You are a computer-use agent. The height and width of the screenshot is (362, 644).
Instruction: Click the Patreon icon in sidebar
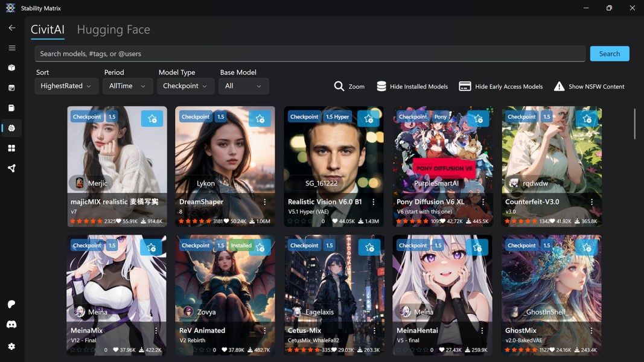pos(12,304)
